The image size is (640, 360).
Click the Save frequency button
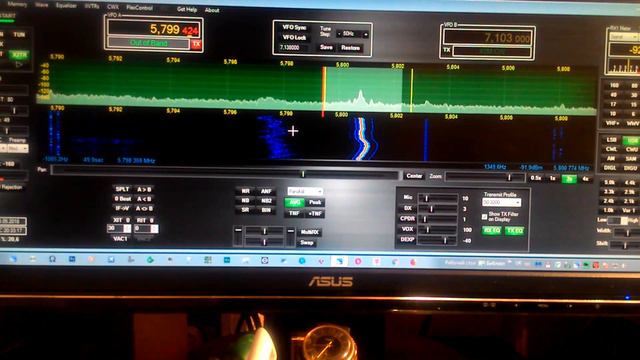[x=326, y=47]
